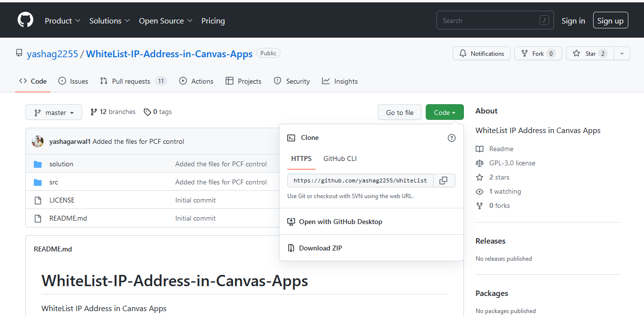Click the branch icon beside 12 branches
This screenshot has width=644, height=316.
(94, 112)
